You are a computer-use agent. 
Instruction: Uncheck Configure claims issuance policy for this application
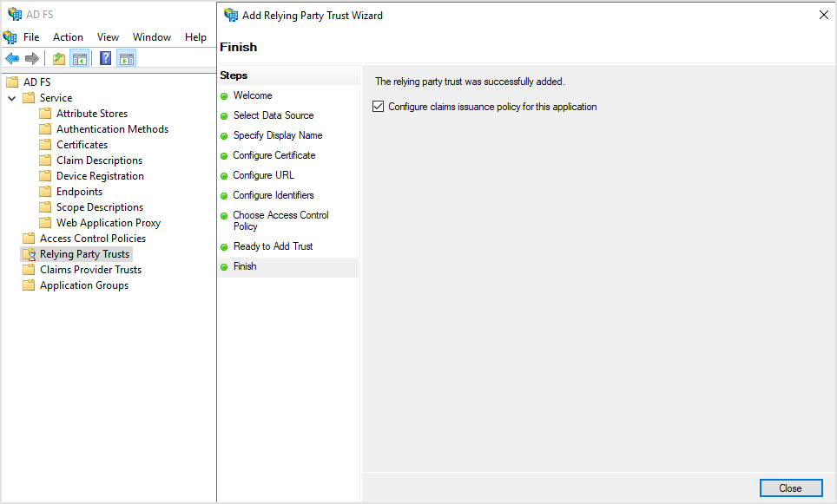(378, 106)
